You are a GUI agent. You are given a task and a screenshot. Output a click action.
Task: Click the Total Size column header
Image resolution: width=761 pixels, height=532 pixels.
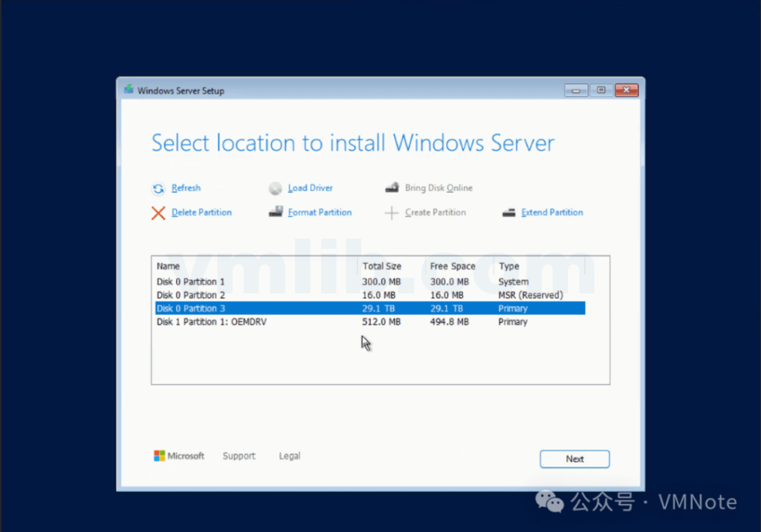coord(382,266)
